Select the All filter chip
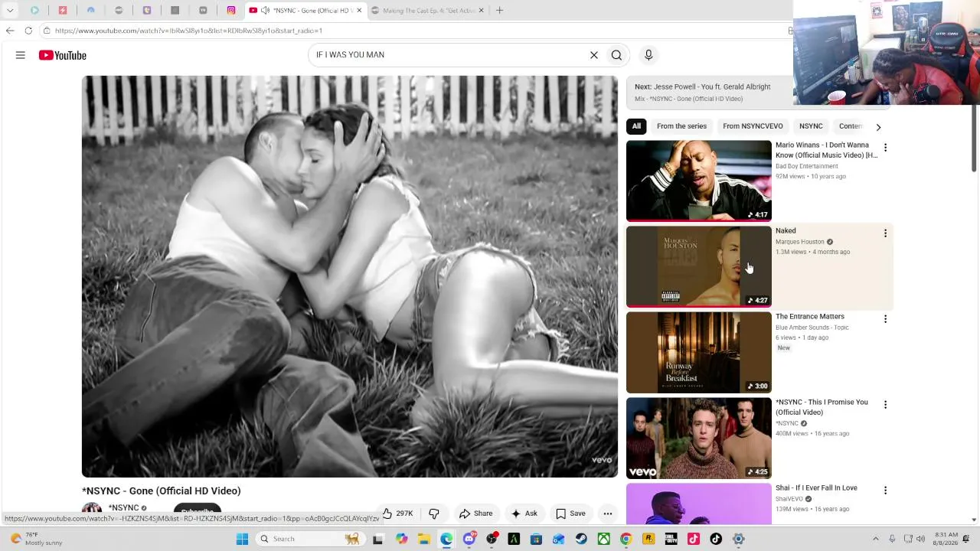Image resolution: width=980 pixels, height=551 pixels. coord(636,126)
